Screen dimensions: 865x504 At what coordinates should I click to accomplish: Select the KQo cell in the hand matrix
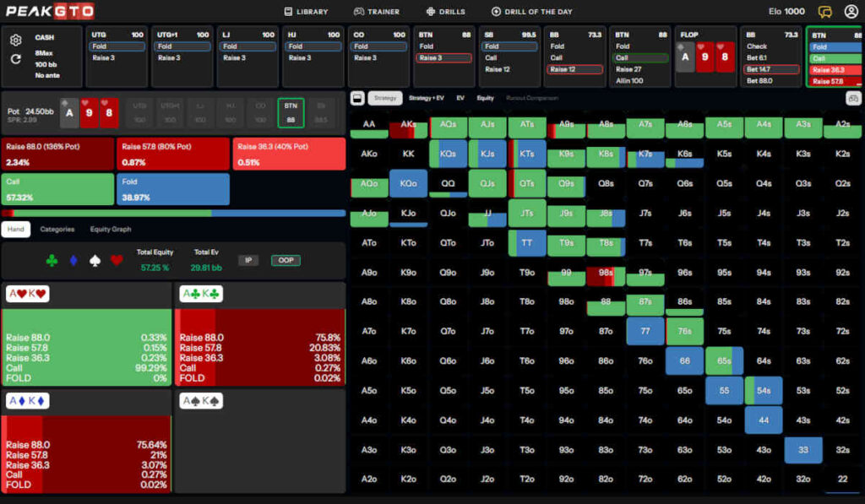(x=407, y=183)
